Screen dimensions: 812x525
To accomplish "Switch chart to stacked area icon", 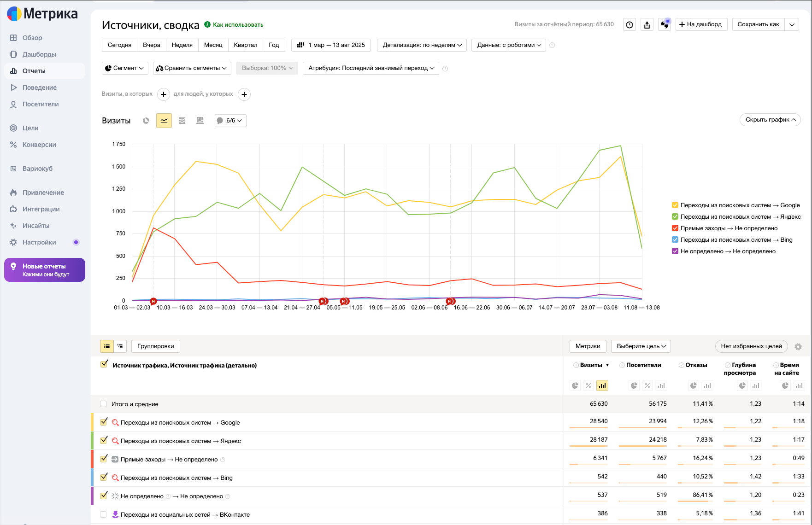I will [x=182, y=121].
